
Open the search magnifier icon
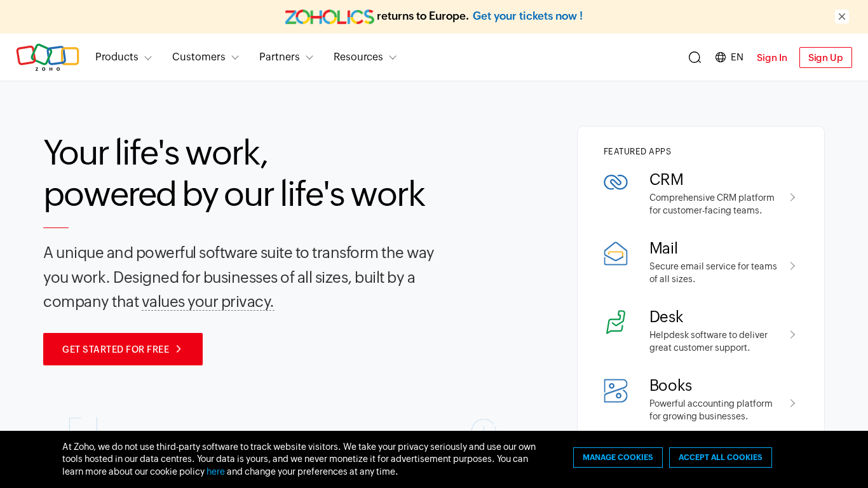coord(695,58)
